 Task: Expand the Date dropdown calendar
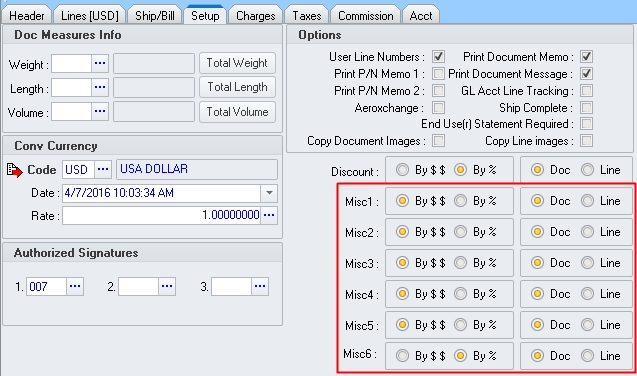click(x=269, y=193)
